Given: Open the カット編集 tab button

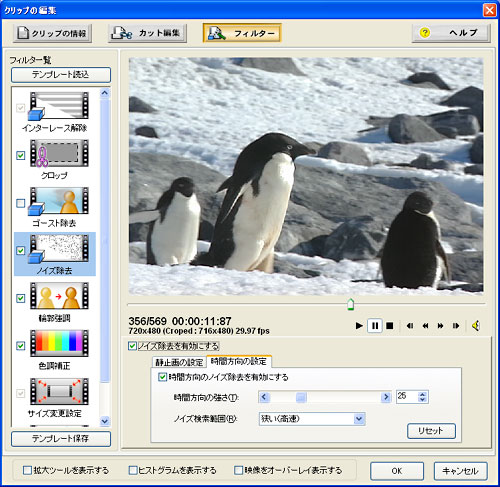Looking at the screenshot, I should [147, 33].
